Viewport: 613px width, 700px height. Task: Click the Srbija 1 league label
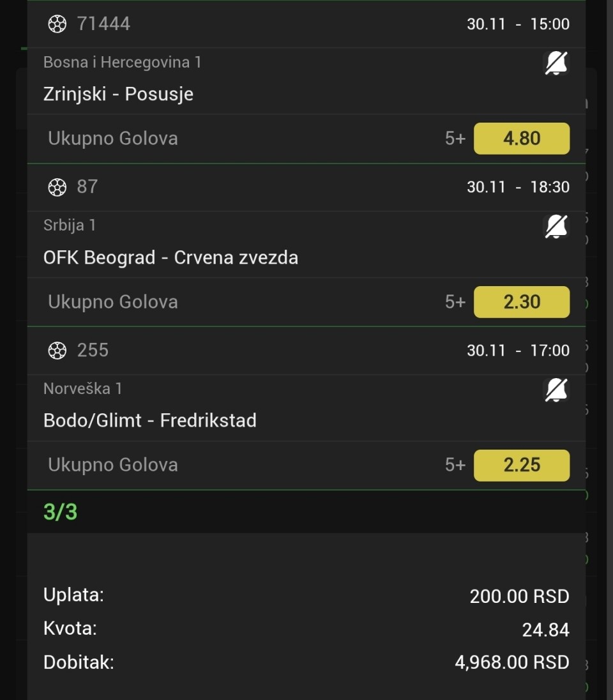[69, 225]
